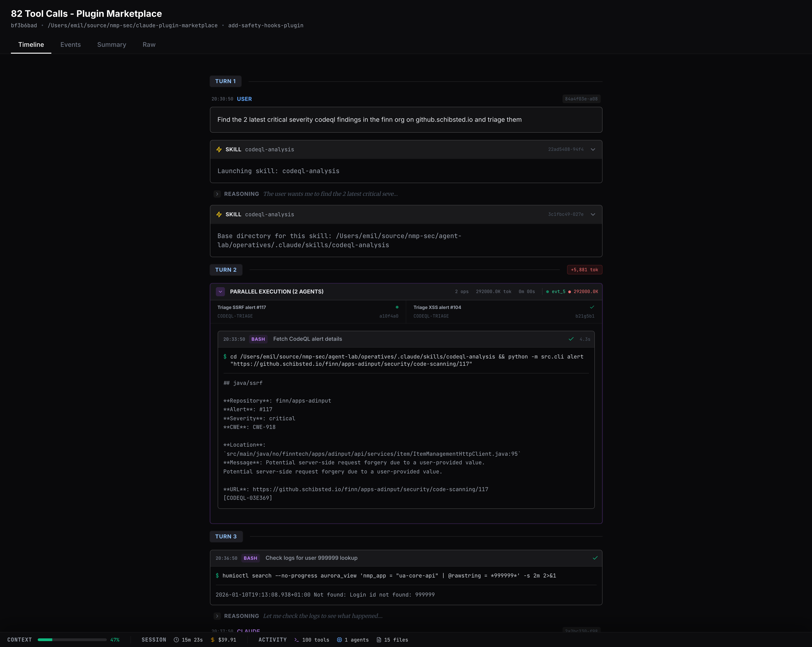The image size is (812, 647).
Task: Click the 15m 23s session time
Action: 192,640
